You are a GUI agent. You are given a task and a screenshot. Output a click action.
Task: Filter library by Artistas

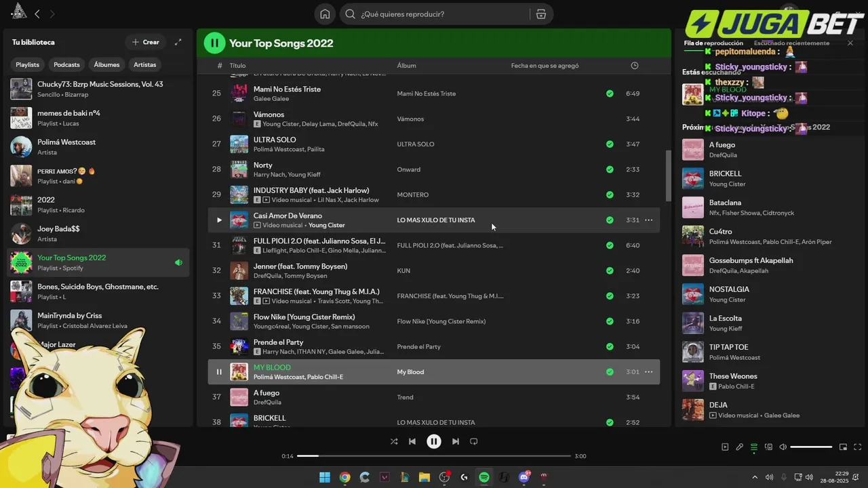pos(145,64)
